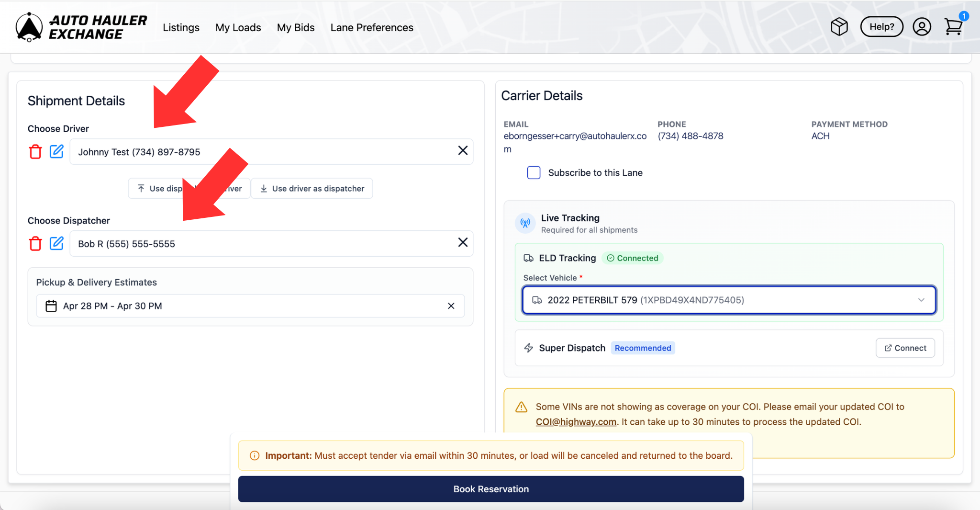The height and width of the screenshot is (510, 980).
Task: Open the user account profile icon
Action: pyautogui.click(x=922, y=27)
